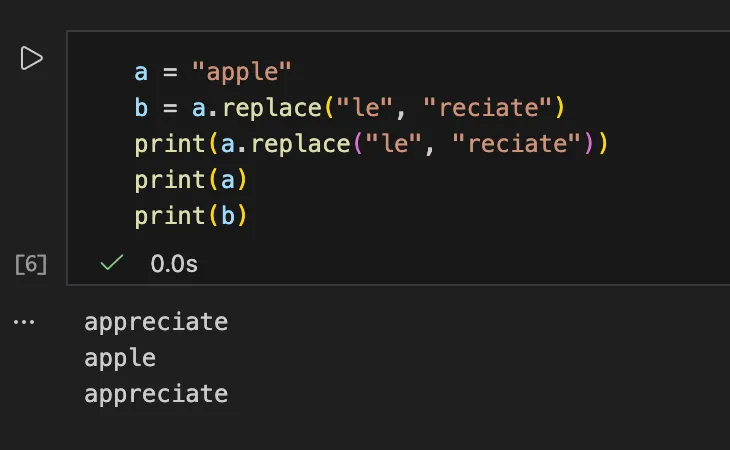Screen dimensions: 730x450
Task: Place cursor on the print(b) line
Action: coord(190,216)
